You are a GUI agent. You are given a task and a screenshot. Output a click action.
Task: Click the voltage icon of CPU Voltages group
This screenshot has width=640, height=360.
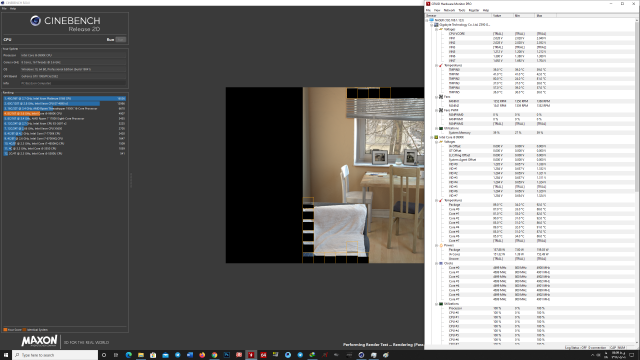(441, 142)
